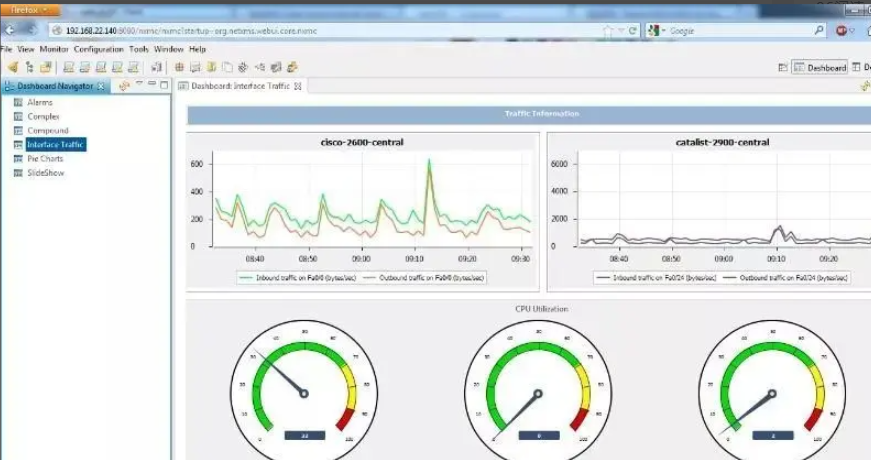Viewport: 871px width, 460px height.
Task: Open the Help menu
Action: [197, 49]
